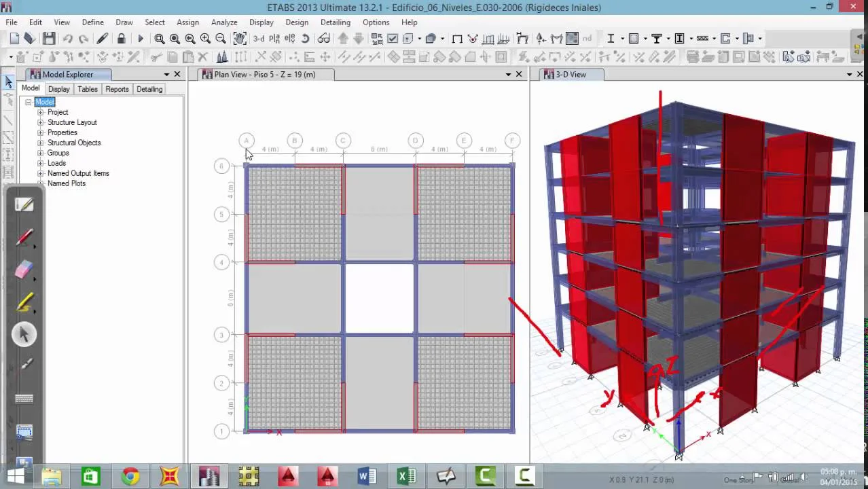Open a 3-d view of the model
Image resolution: width=868 pixels, height=489 pixels.
(257, 39)
